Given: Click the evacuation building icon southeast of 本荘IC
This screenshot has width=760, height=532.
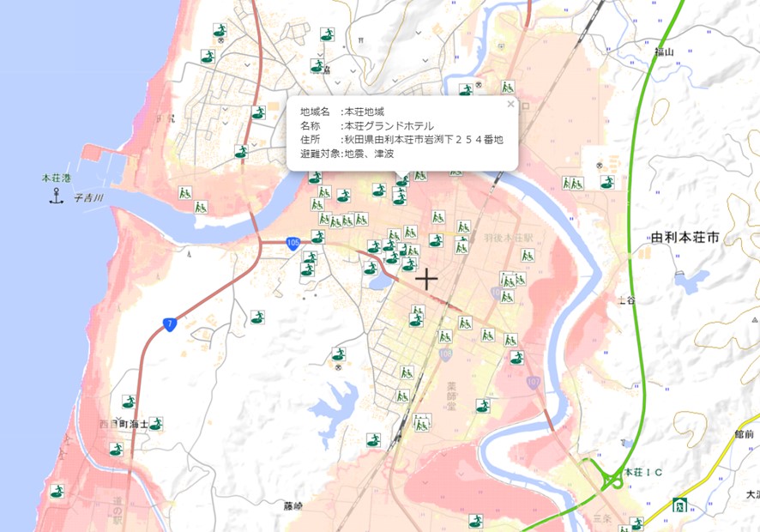Looking at the screenshot, I should [x=679, y=505].
